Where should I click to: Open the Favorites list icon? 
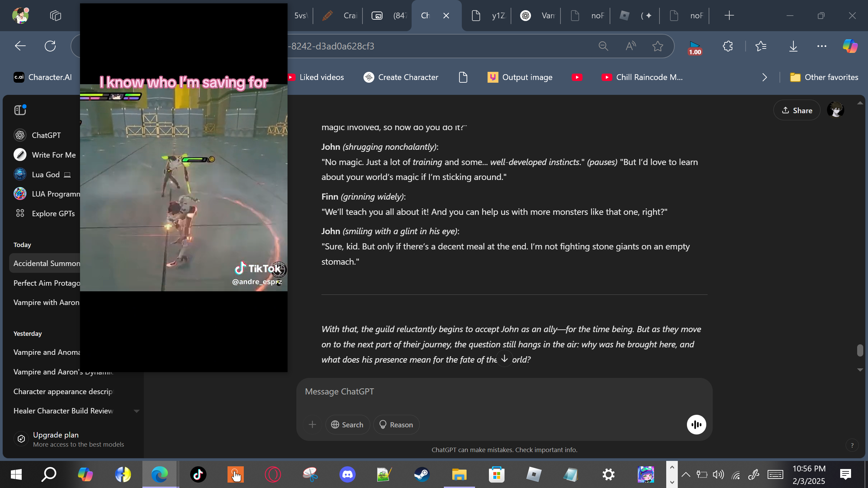tap(761, 46)
